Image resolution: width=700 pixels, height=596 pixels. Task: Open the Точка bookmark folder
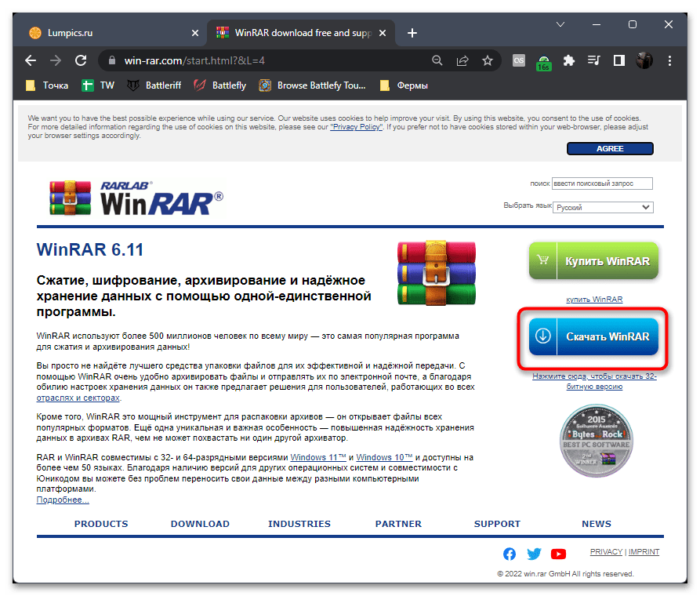point(47,85)
